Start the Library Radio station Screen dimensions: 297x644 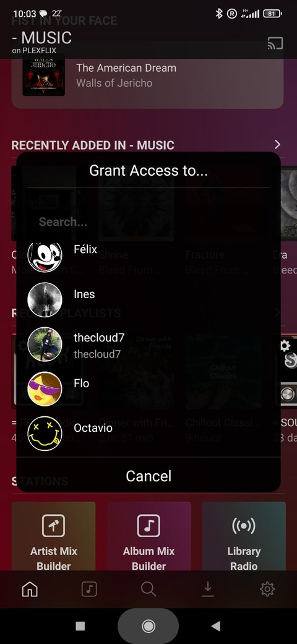click(x=244, y=536)
